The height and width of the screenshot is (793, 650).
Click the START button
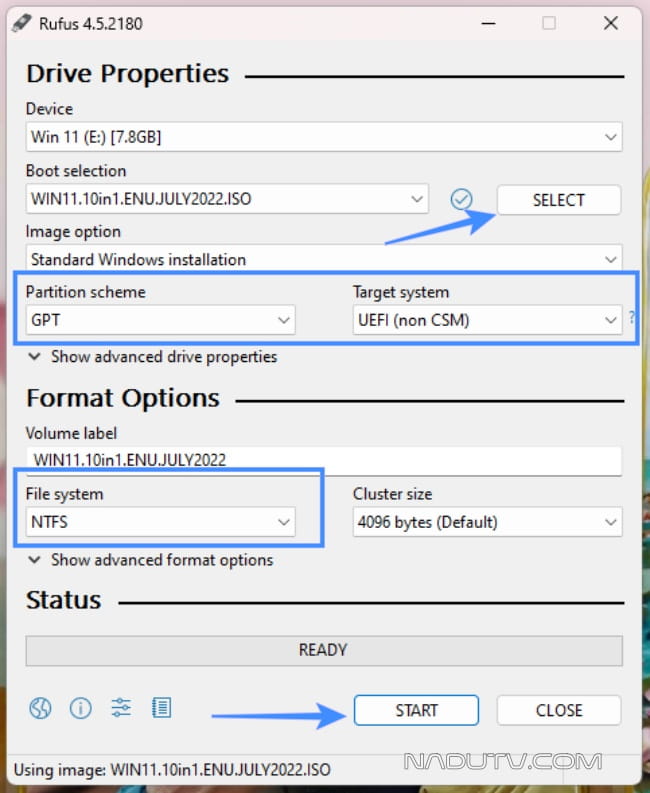click(416, 710)
